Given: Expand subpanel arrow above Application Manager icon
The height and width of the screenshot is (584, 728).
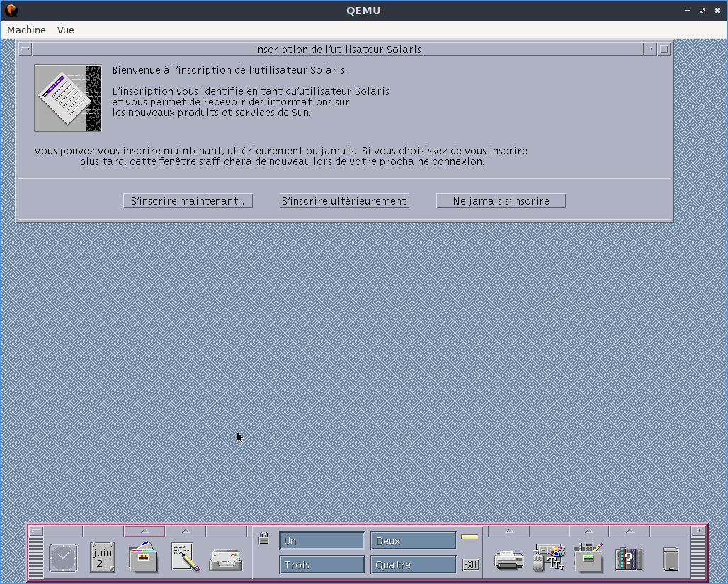Looking at the screenshot, I should point(588,531).
